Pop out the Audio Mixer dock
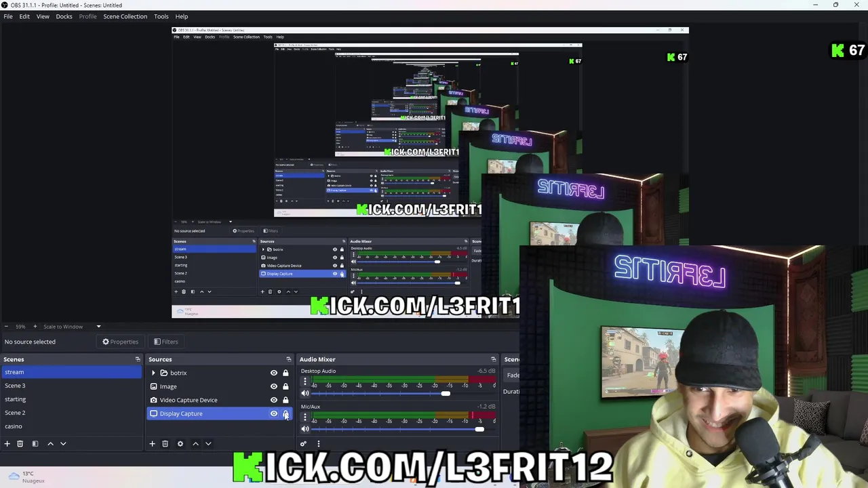This screenshot has width=868, height=488. [494, 359]
